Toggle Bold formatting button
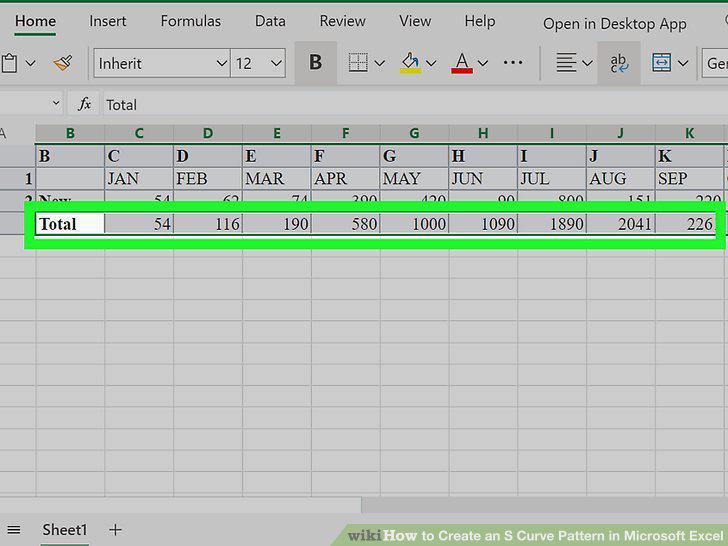 [x=316, y=62]
